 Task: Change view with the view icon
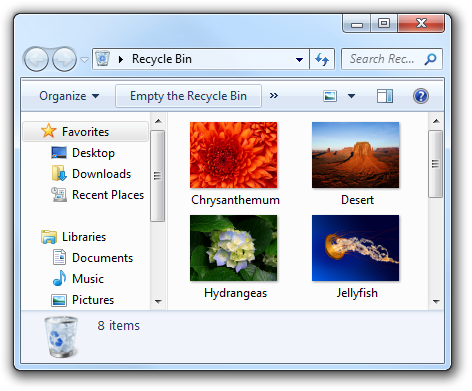point(330,96)
